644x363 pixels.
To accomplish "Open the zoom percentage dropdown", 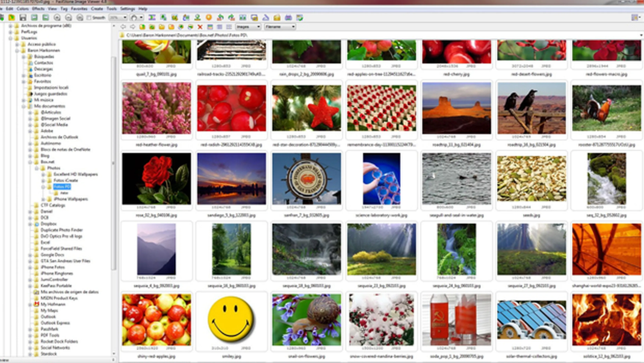I will click(118, 18).
